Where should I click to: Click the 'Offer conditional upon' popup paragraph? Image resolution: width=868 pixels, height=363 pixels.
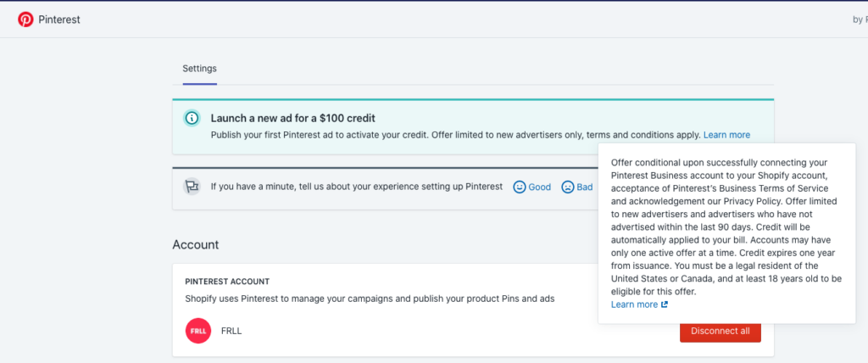[726, 226]
